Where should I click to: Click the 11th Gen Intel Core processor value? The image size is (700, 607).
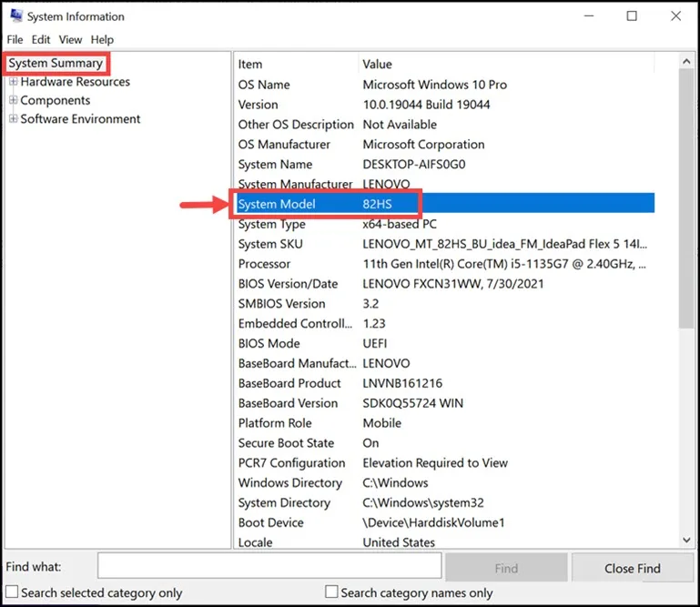click(504, 264)
